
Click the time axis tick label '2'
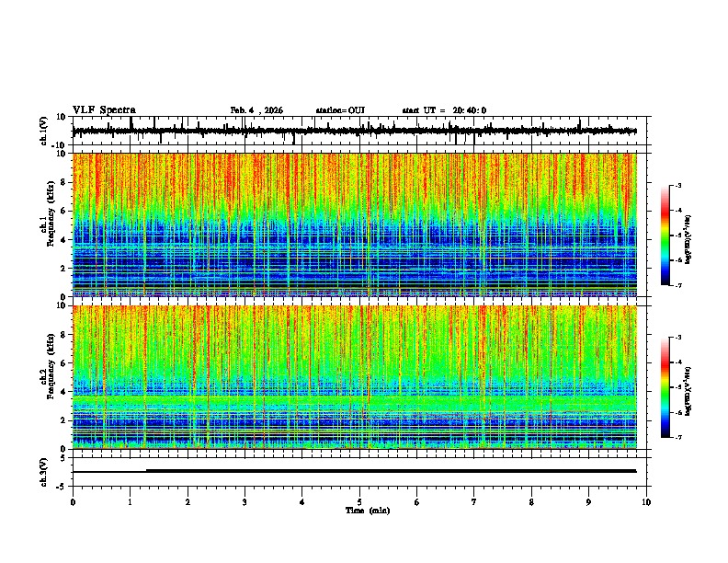pyautogui.click(x=188, y=502)
